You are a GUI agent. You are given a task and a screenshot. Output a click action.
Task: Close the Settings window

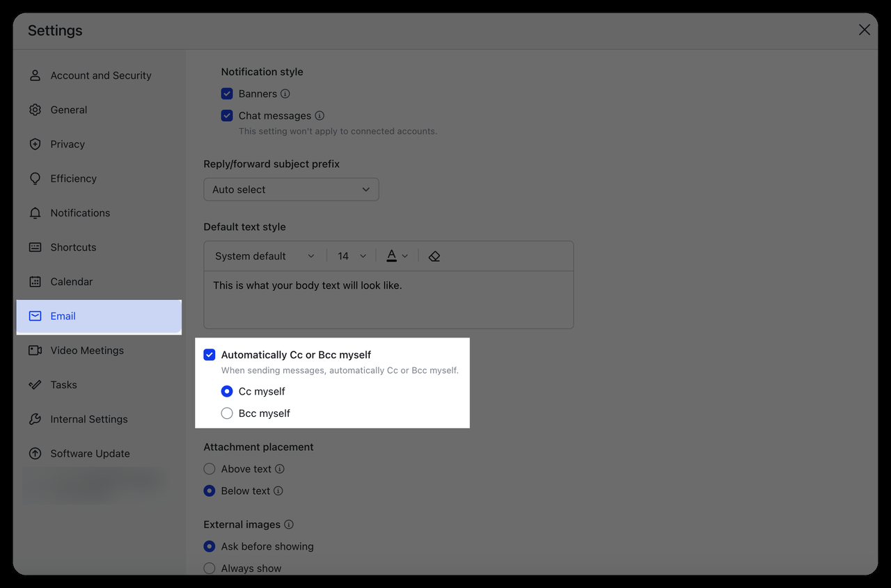pyautogui.click(x=864, y=30)
